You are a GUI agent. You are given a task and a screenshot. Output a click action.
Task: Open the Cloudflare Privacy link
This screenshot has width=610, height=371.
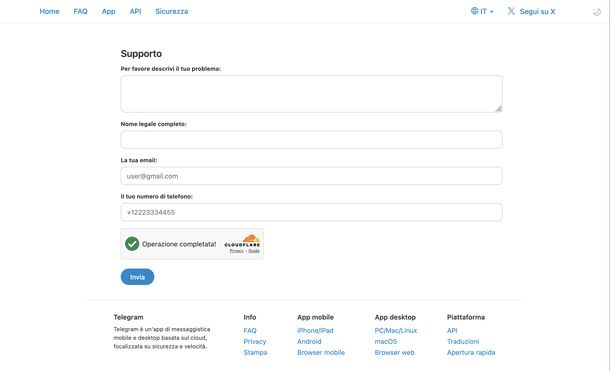[236, 251]
